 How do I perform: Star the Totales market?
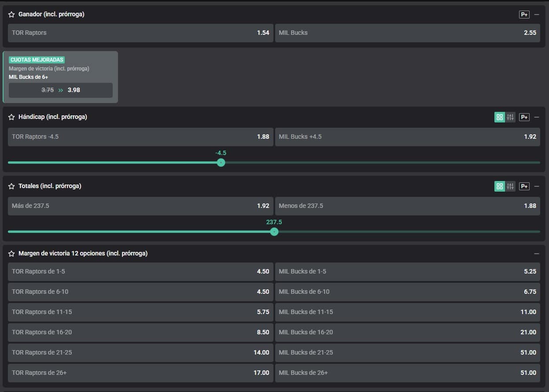(x=11, y=186)
